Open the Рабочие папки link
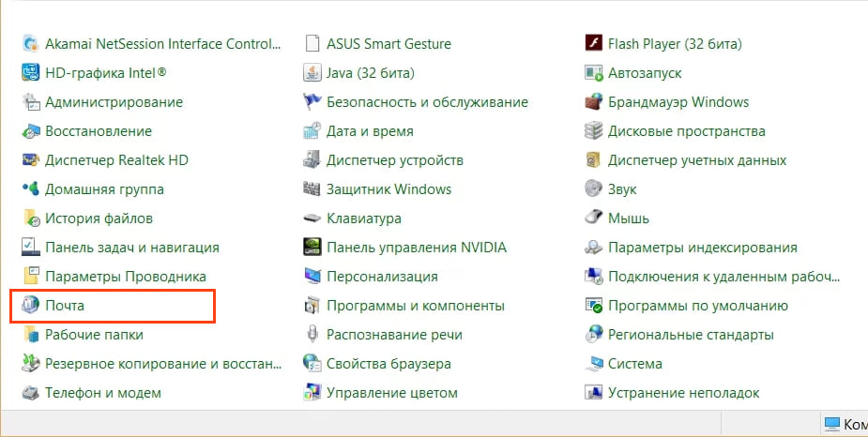868x437 pixels. pyautogui.click(x=94, y=335)
